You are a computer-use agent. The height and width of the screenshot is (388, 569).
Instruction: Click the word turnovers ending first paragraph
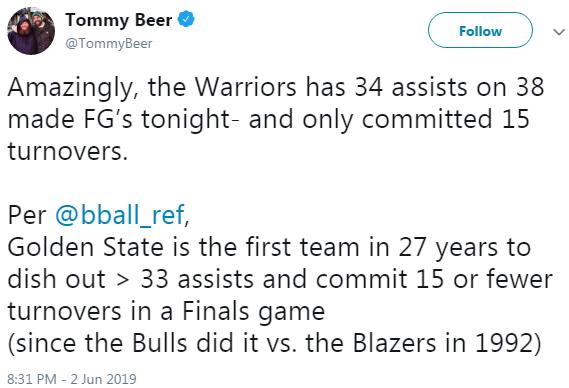pos(67,151)
